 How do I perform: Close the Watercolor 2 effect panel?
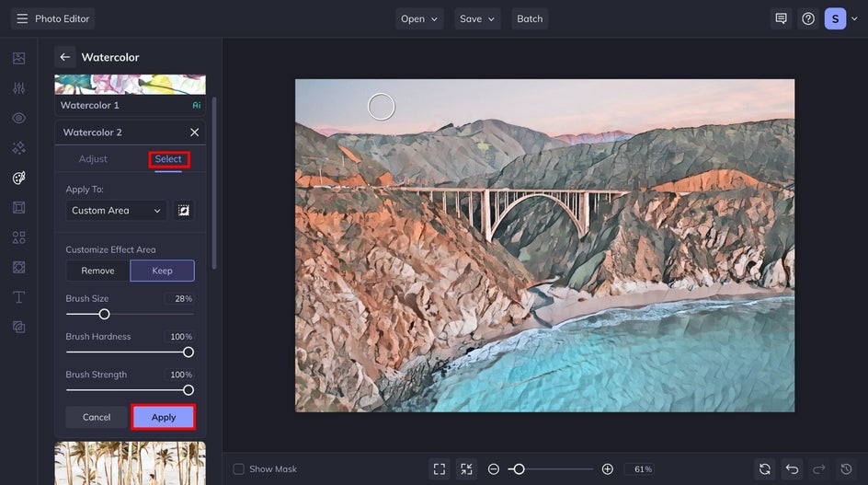click(x=194, y=133)
